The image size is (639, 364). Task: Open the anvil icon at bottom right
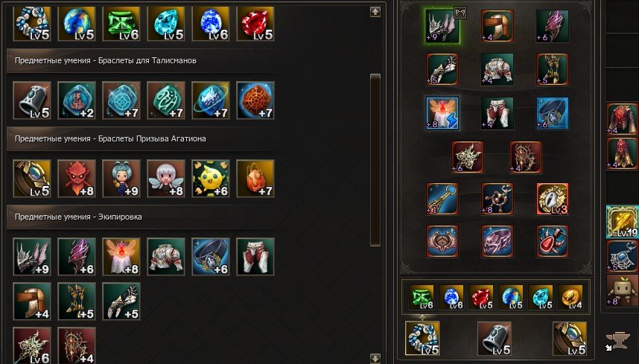tap(618, 340)
